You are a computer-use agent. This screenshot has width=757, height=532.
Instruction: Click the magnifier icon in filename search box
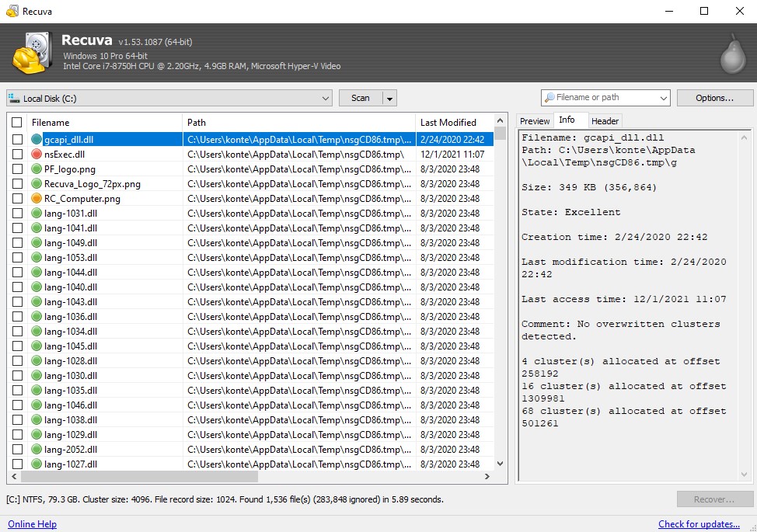point(549,97)
